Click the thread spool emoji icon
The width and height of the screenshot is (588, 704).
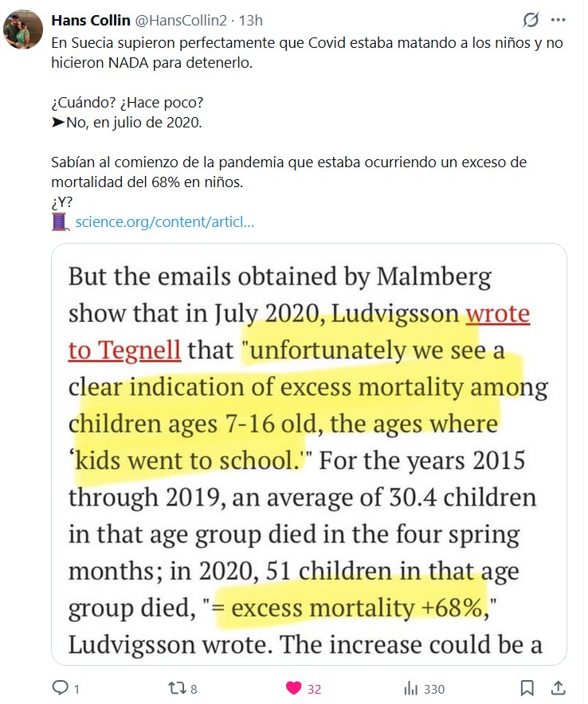61,221
